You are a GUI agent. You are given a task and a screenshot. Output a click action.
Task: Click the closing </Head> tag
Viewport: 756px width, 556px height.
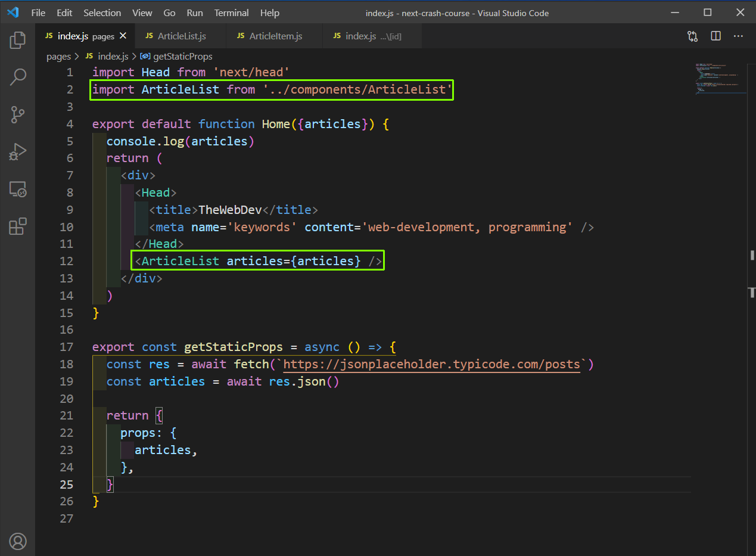pos(159,244)
